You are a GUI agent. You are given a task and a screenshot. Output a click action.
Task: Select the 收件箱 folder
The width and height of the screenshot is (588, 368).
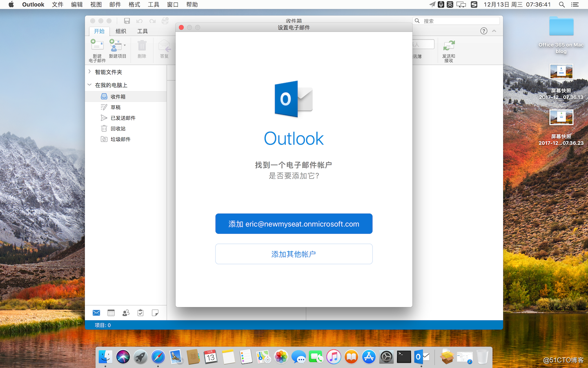(x=126, y=96)
